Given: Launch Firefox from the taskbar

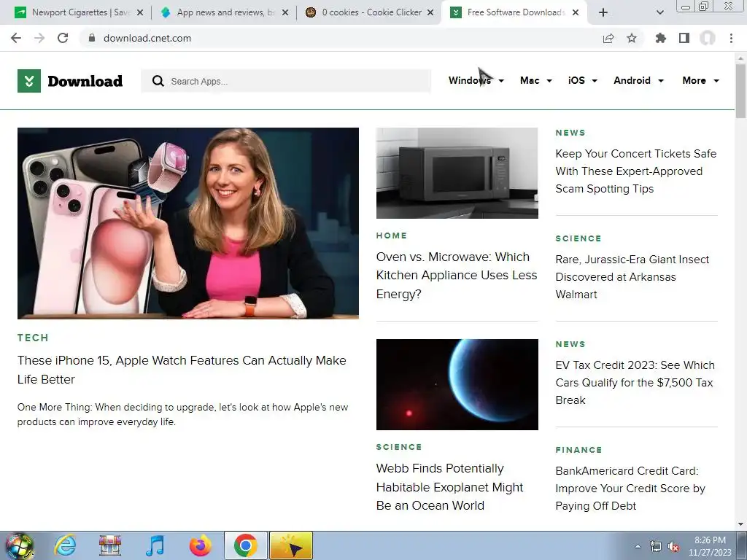Looking at the screenshot, I should tap(201, 545).
